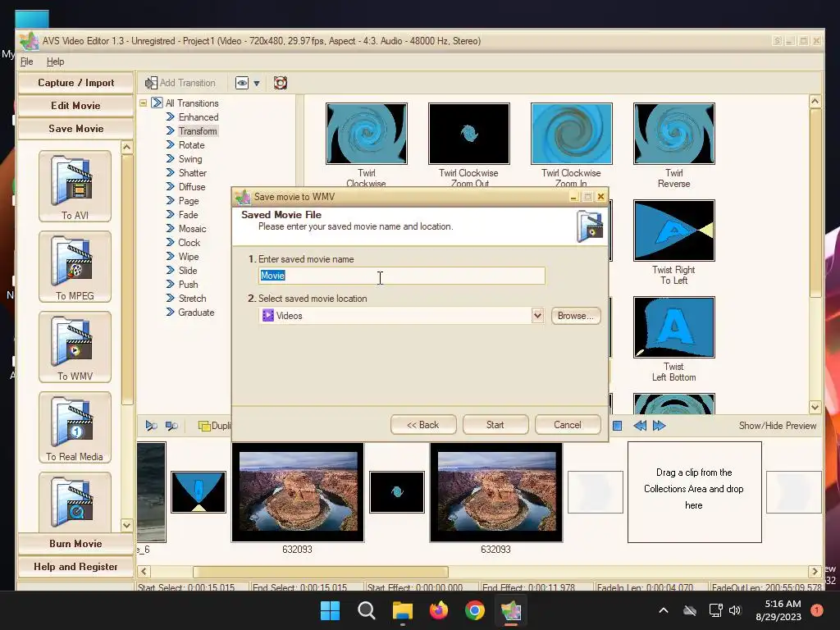The width and height of the screenshot is (840, 630).
Task: Open the File menu
Action: tap(27, 62)
